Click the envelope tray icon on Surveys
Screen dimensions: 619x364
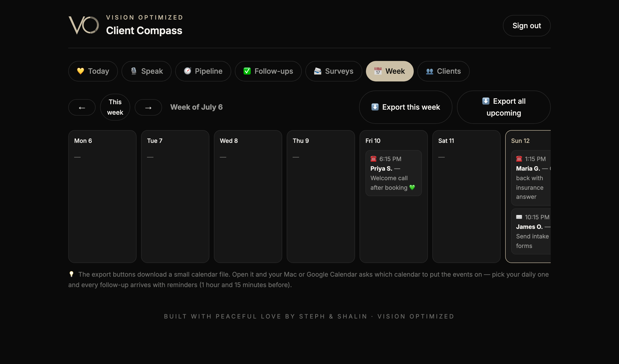click(x=318, y=71)
